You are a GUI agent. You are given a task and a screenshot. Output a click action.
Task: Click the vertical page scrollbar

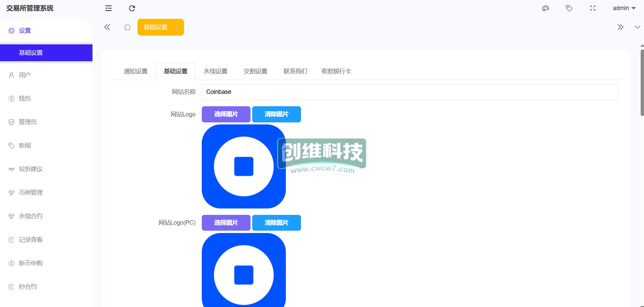[x=642, y=83]
